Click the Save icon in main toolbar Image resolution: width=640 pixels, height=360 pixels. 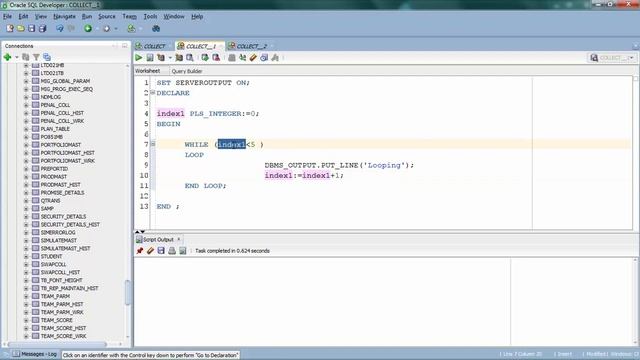click(31, 29)
